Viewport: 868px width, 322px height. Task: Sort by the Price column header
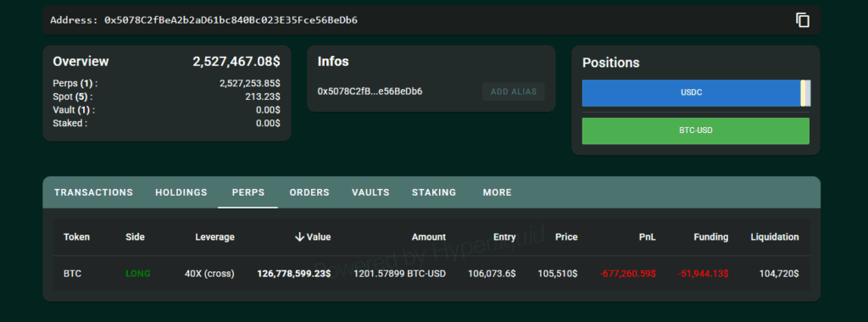pyautogui.click(x=566, y=236)
